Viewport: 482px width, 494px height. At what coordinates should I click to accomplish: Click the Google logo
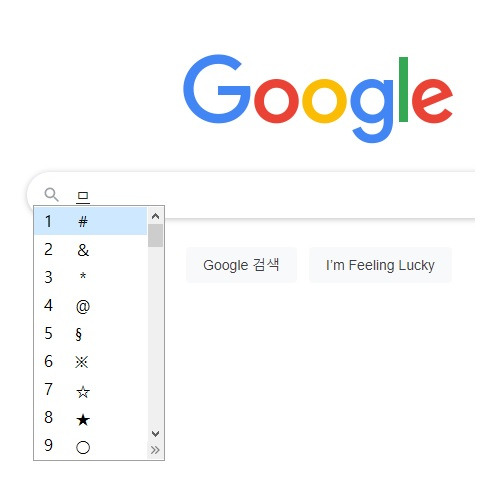pos(318,99)
